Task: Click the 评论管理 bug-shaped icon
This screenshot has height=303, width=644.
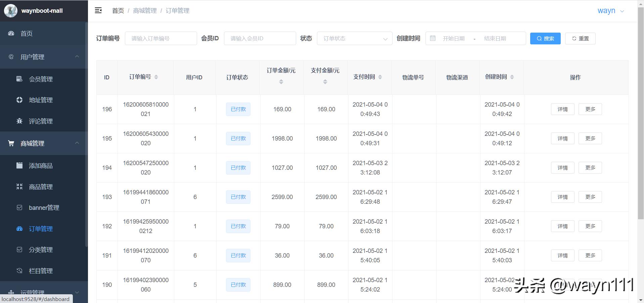Action: (19, 121)
